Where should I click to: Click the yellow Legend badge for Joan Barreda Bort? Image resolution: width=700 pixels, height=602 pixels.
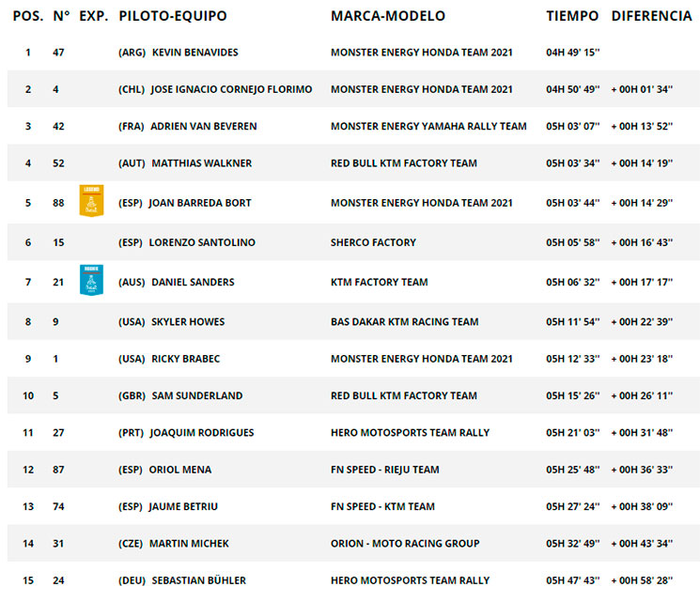[91, 201]
